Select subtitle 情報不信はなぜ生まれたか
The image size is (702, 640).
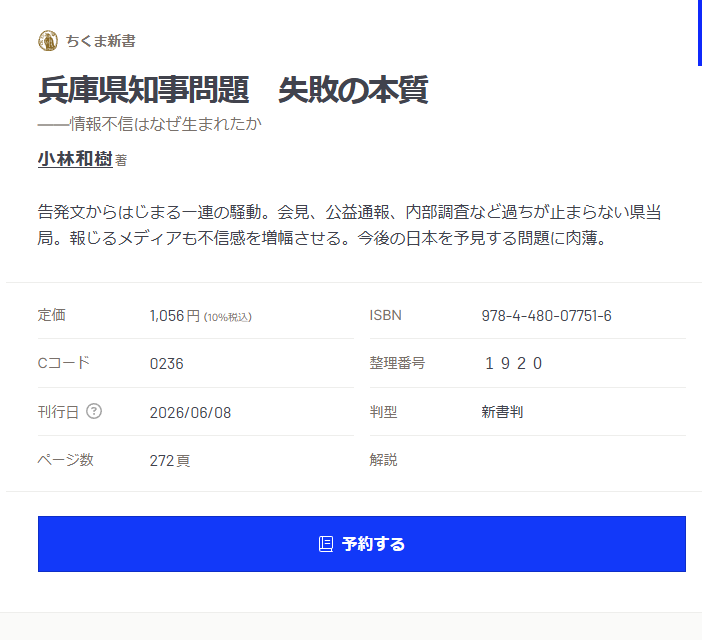pyautogui.click(x=166, y=124)
